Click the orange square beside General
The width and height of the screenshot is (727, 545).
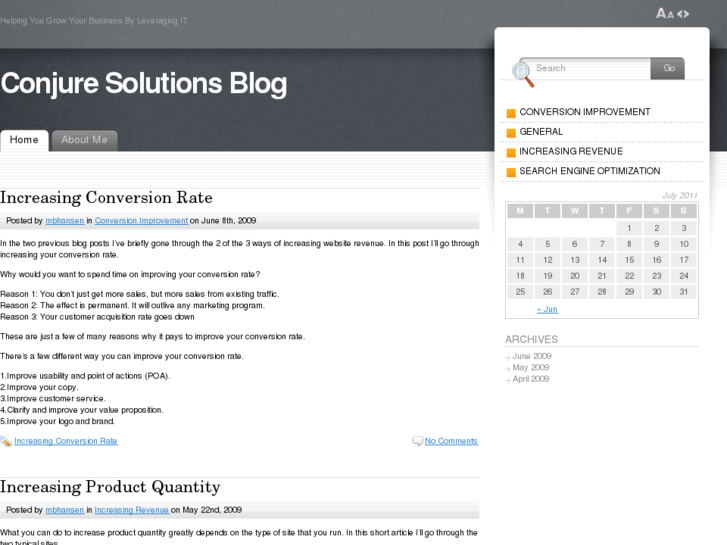[x=511, y=133]
